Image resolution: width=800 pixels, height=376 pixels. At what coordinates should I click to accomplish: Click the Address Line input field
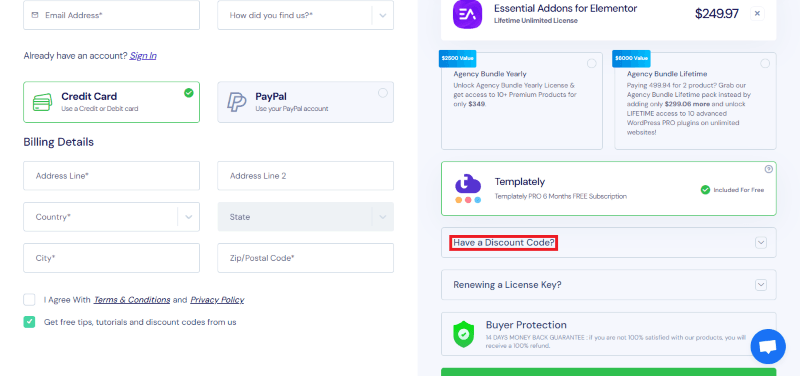(x=111, y=176)
